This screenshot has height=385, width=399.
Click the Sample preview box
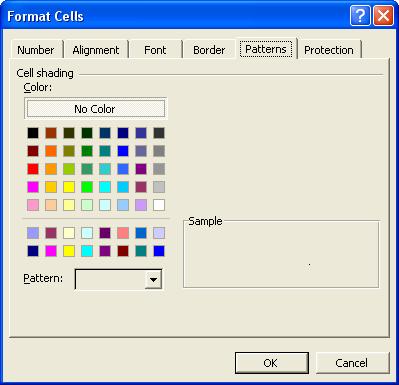click(x=281, y=254)
